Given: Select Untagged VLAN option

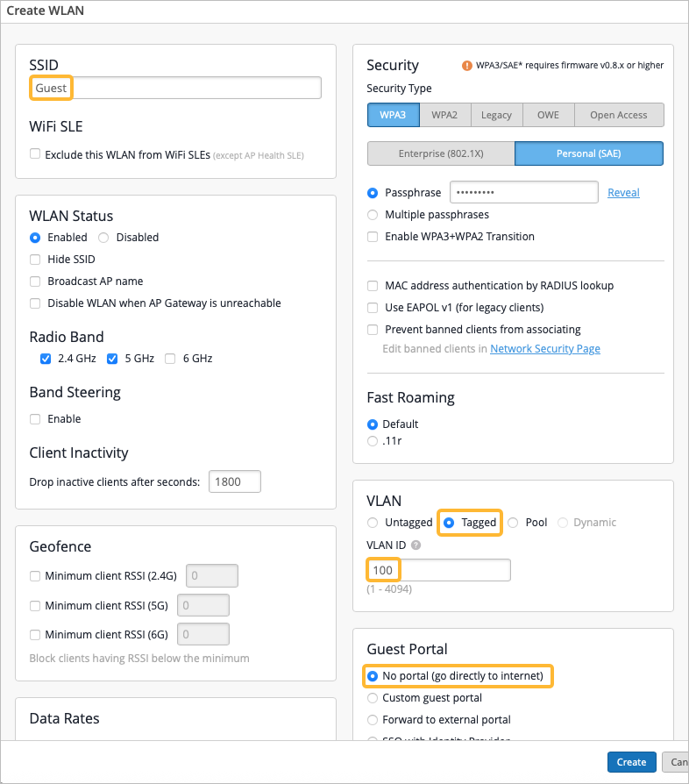Looking at the screenshot, I should pyautogui.click(x=373, y=523).
